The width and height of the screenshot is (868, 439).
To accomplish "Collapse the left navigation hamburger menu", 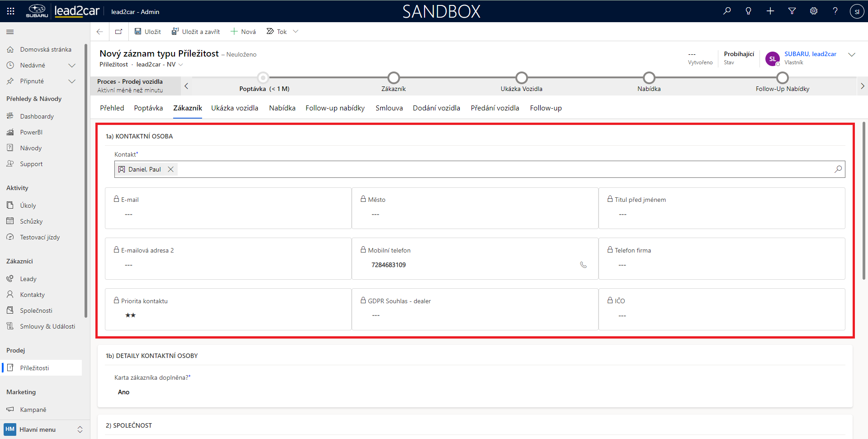I will (x=10, y=32).
